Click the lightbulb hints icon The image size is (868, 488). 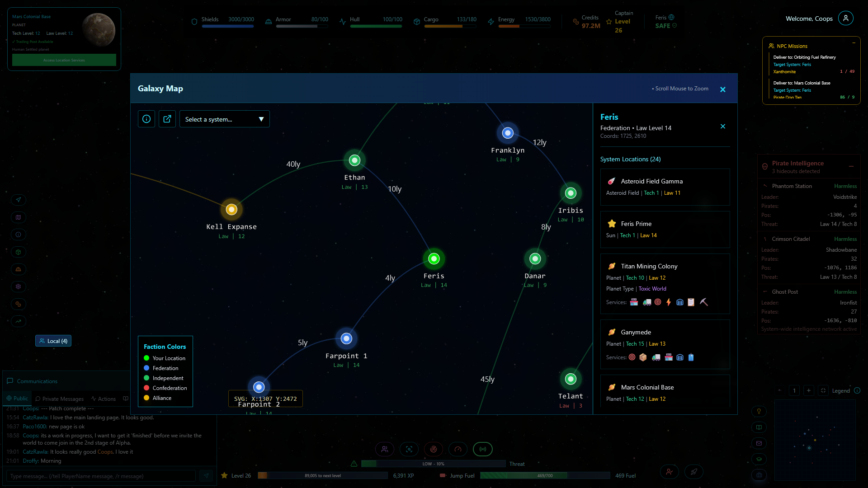tap(759, 411)
